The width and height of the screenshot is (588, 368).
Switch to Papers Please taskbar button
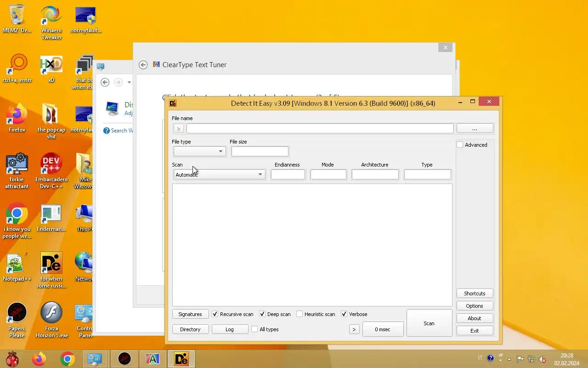(x=124, y=359)
